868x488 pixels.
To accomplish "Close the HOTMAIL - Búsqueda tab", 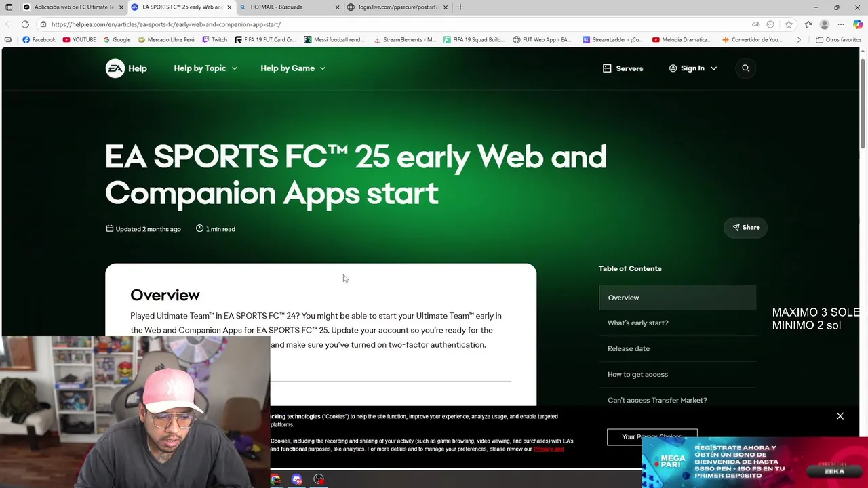I will point(337,7).
